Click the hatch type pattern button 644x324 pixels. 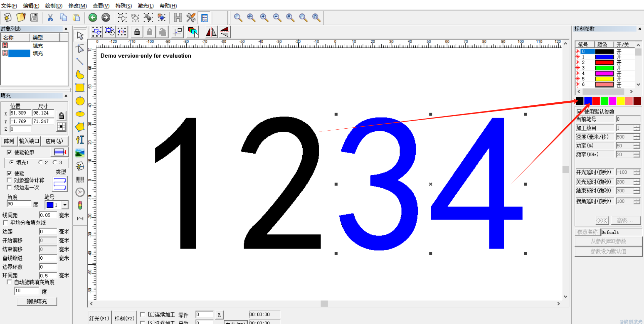[60, 184]
